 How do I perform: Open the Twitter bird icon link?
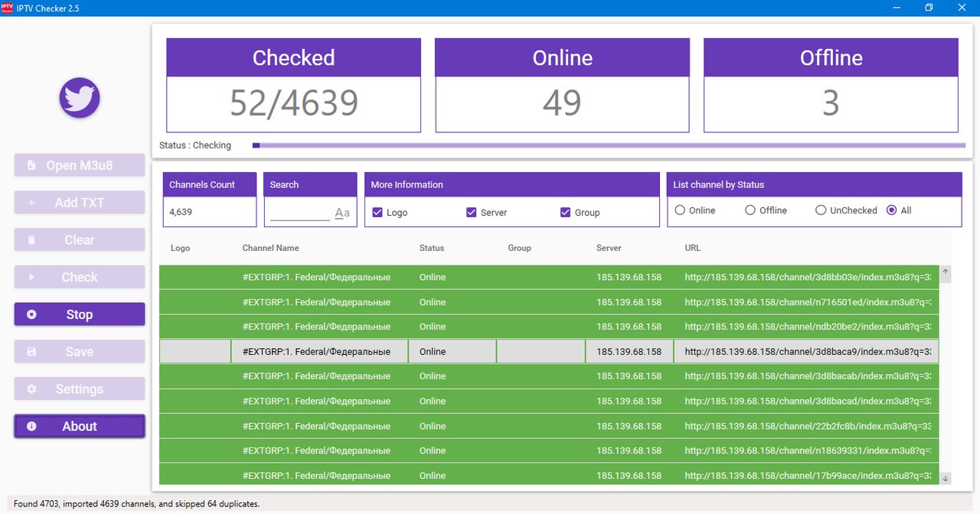(x=80, y=98)
